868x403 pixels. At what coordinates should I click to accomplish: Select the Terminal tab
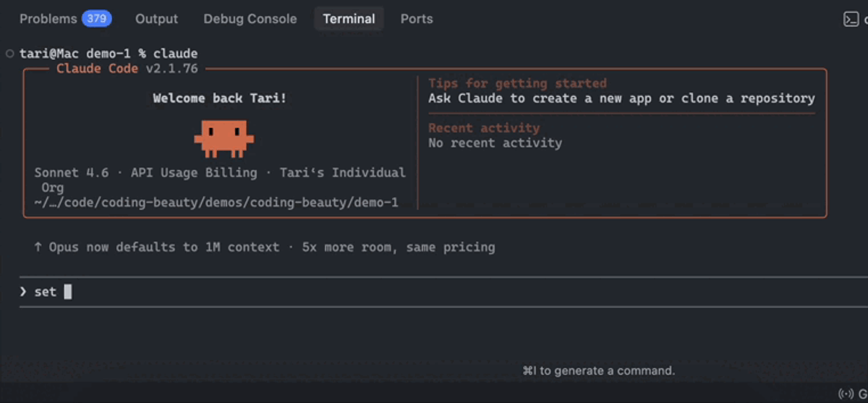[x=349, y=19]
